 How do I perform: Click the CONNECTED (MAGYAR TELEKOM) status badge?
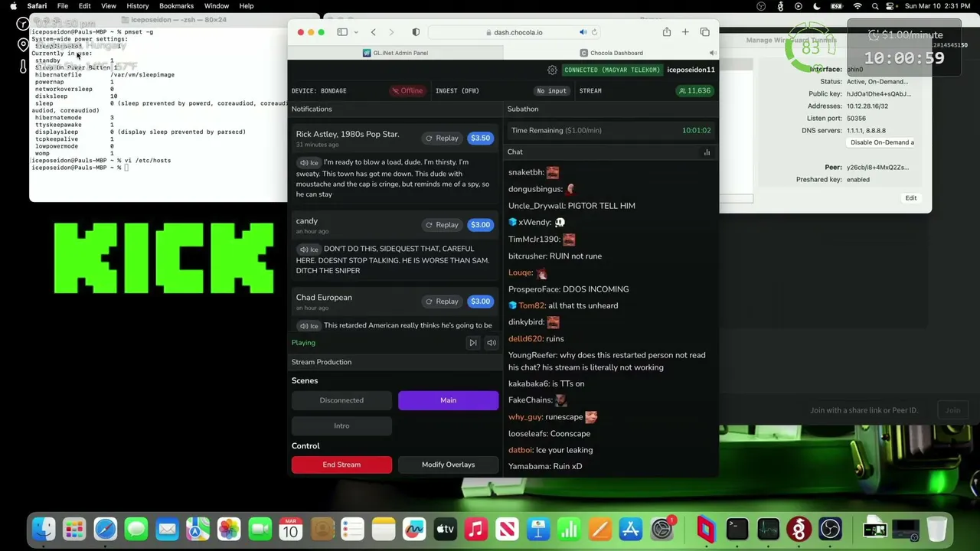tap(612, 70)
